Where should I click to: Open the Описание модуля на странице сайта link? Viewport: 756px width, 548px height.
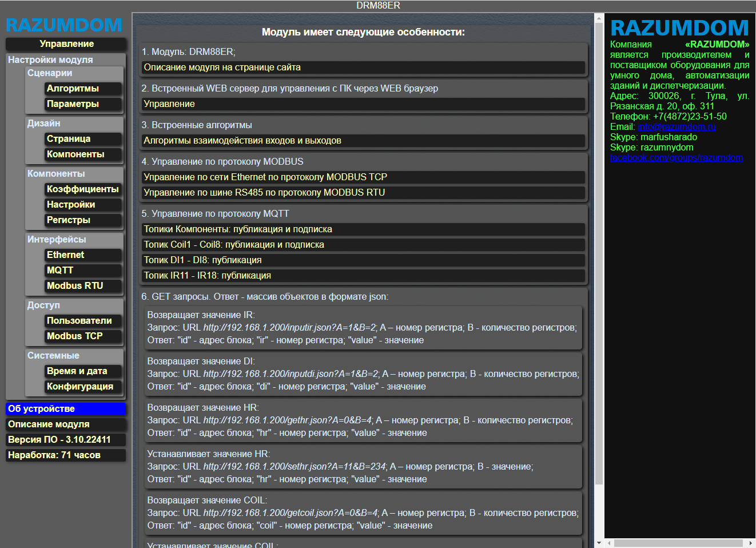pos(363,67)
